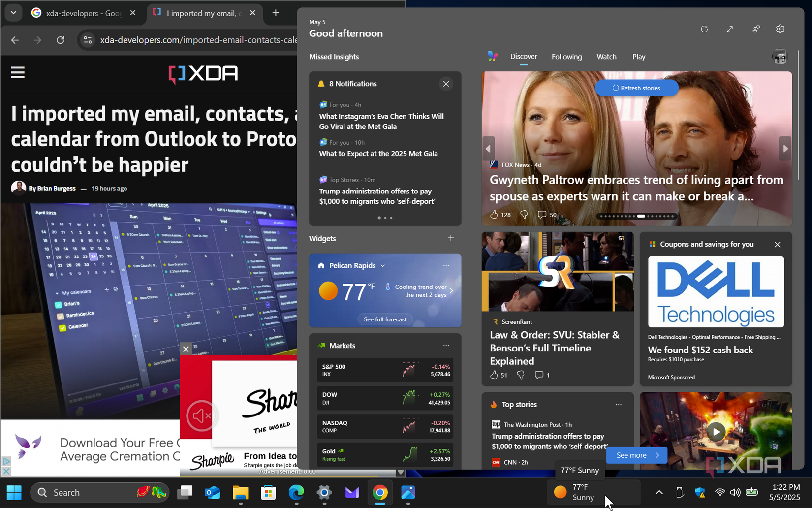Screen dimensions: 812x511
Task: Expand the Pelican Rapids location dropdown
Action: click(383, 265)
